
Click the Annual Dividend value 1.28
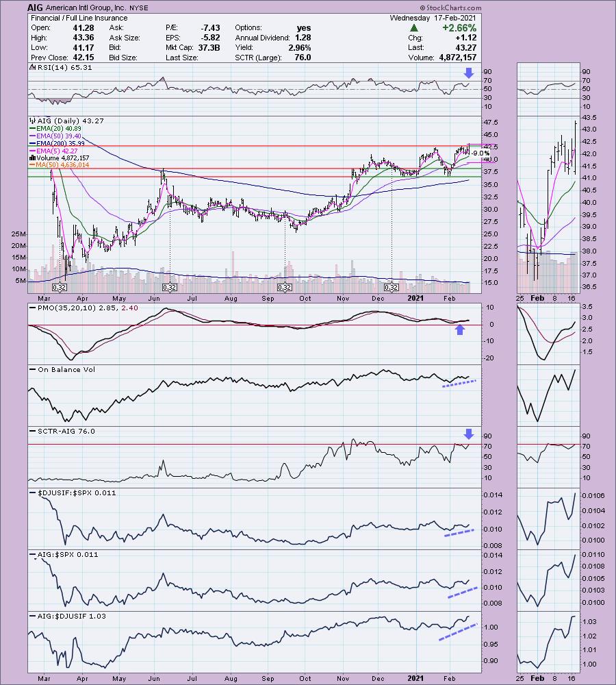pos(303,38)
